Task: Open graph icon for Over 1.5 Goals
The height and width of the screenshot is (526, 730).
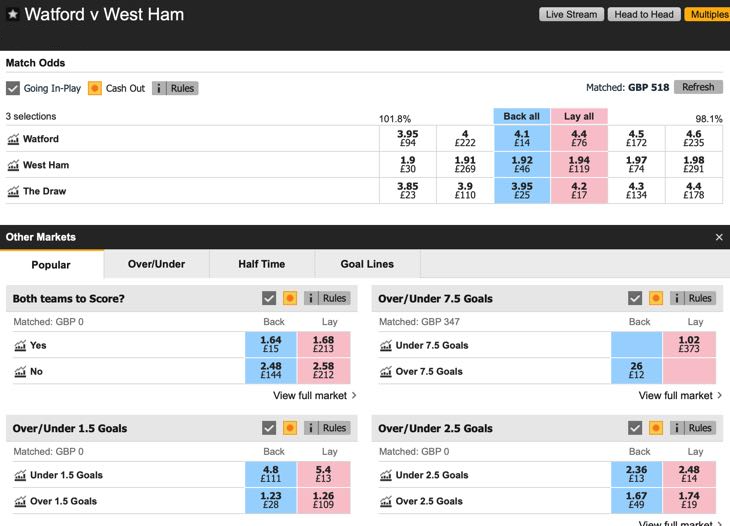Action: click(20, 501)
